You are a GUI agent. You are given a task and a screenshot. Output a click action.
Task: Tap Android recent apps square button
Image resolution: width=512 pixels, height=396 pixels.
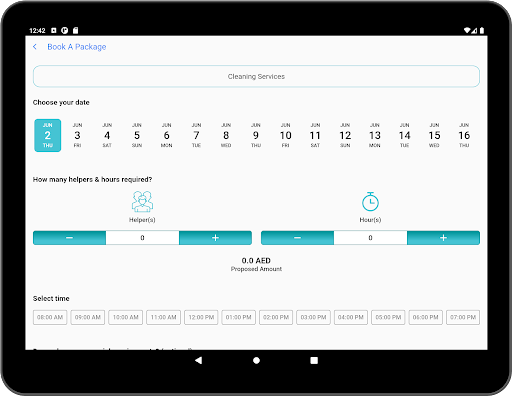pyautogui.click(x=314, y=360)
